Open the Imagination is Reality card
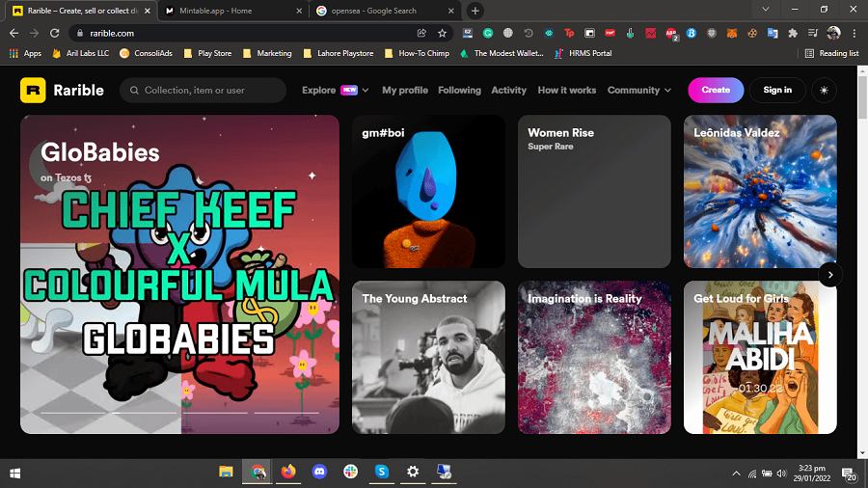Screen dimensions: 868x488 (x=594, y=358)
